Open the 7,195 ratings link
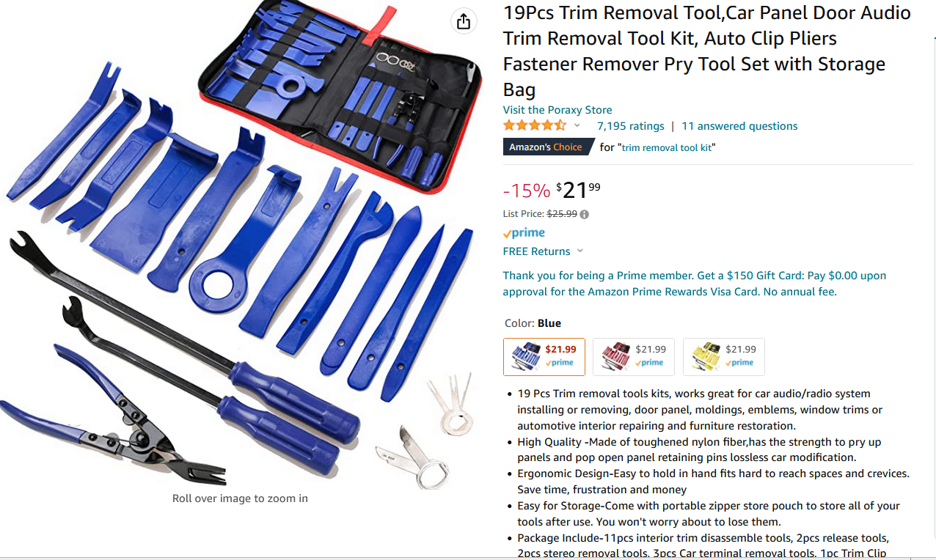Image resolution: width=936 pixels, height=560 pixels. [631, 126]
